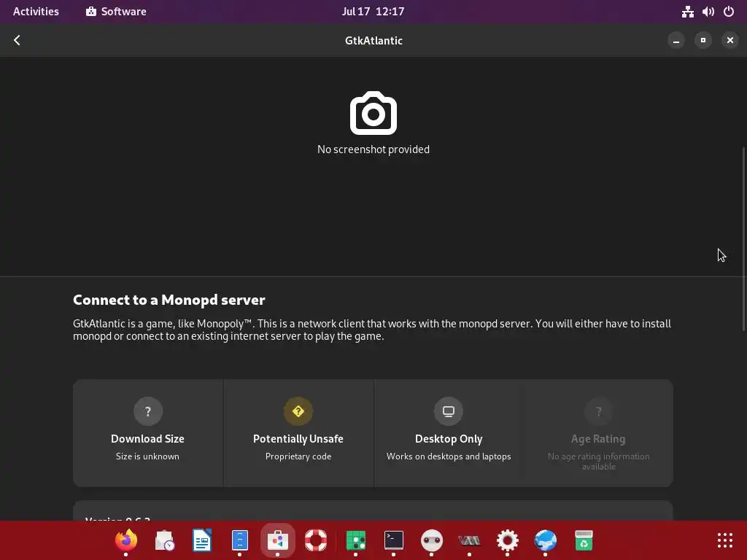Screen dimensions: 747x560
Task: Open Evolution mail from the dock
Action: click(x=164, y=540)
